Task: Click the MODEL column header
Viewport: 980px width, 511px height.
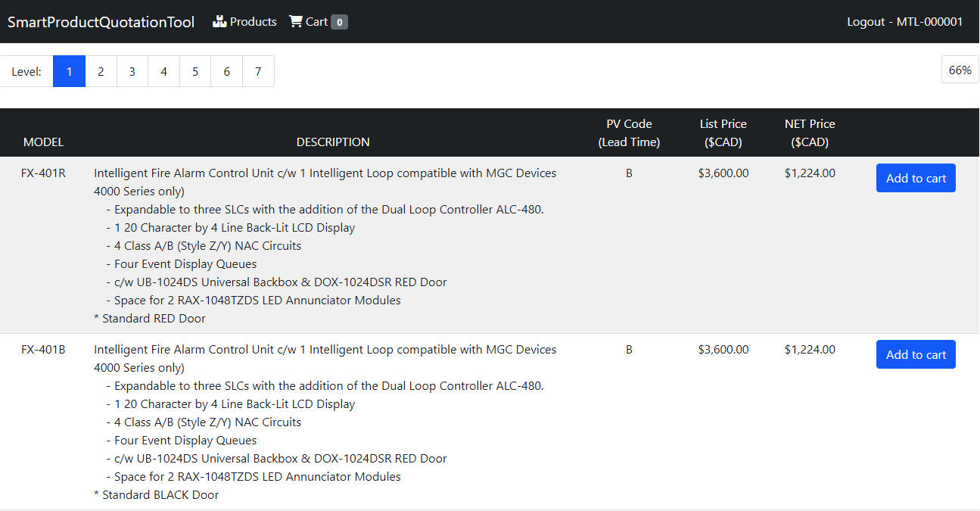Action: 43,142
